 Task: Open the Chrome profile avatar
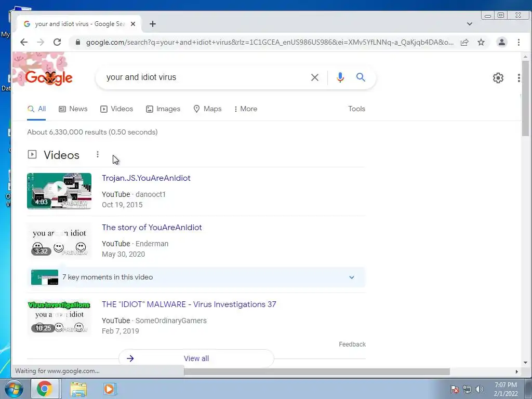point(502,42)
